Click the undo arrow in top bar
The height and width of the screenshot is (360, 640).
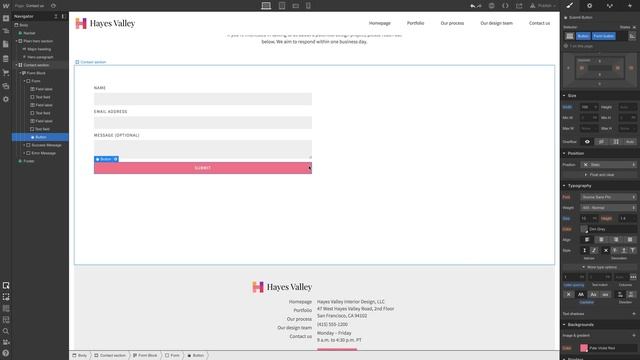(x=473, y=6)
